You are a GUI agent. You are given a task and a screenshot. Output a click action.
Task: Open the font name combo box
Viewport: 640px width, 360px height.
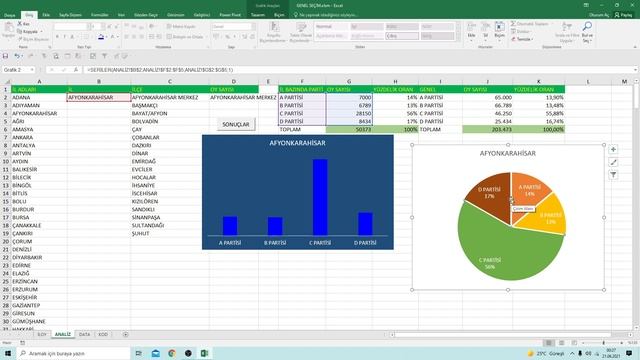pyautogui.click(x=72, y=27)
